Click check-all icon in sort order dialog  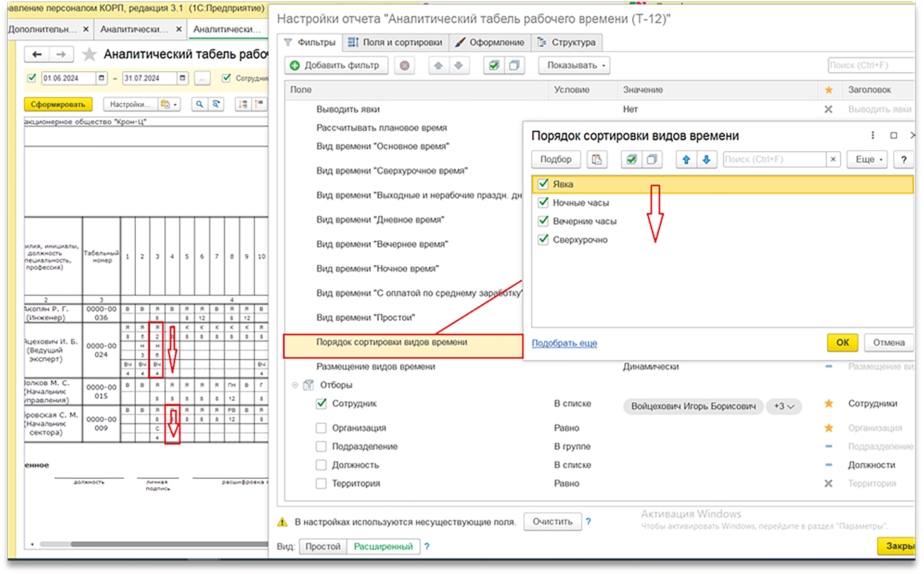coord(631,159)
